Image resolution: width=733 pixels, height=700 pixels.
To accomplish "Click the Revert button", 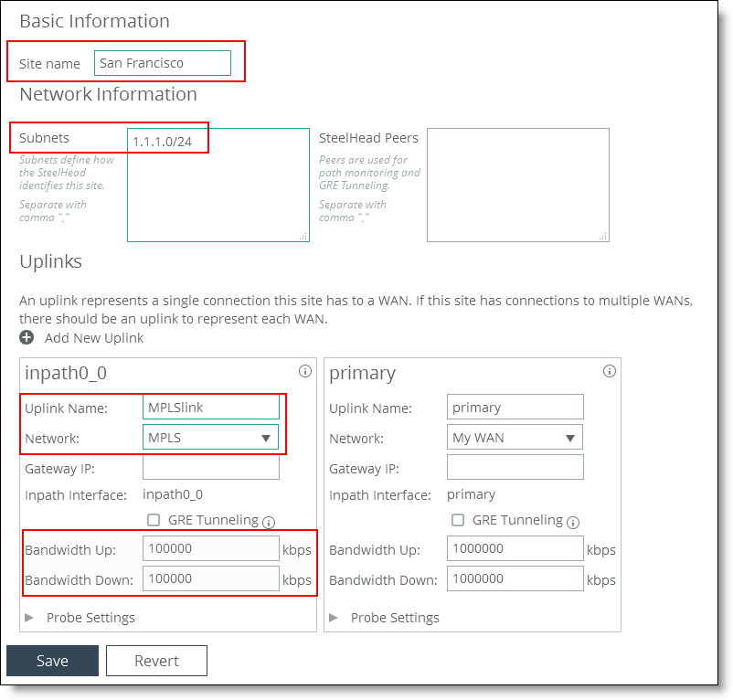I will [x=156, y=661].
